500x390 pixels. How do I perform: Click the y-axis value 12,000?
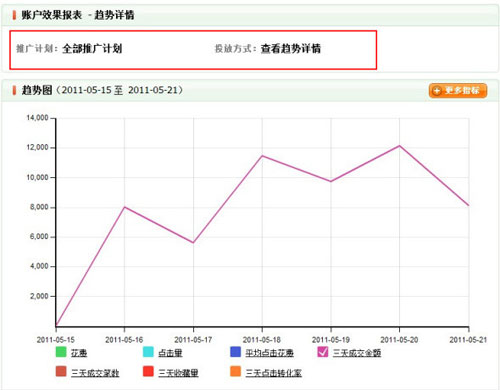[37, 147]
